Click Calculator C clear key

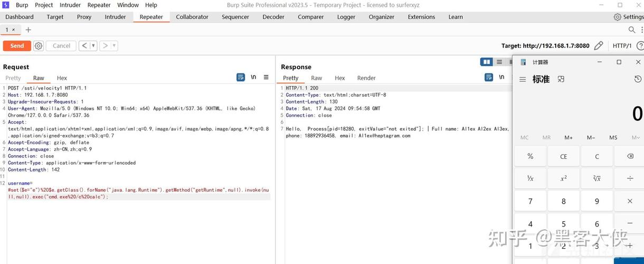tap(597, 156)
